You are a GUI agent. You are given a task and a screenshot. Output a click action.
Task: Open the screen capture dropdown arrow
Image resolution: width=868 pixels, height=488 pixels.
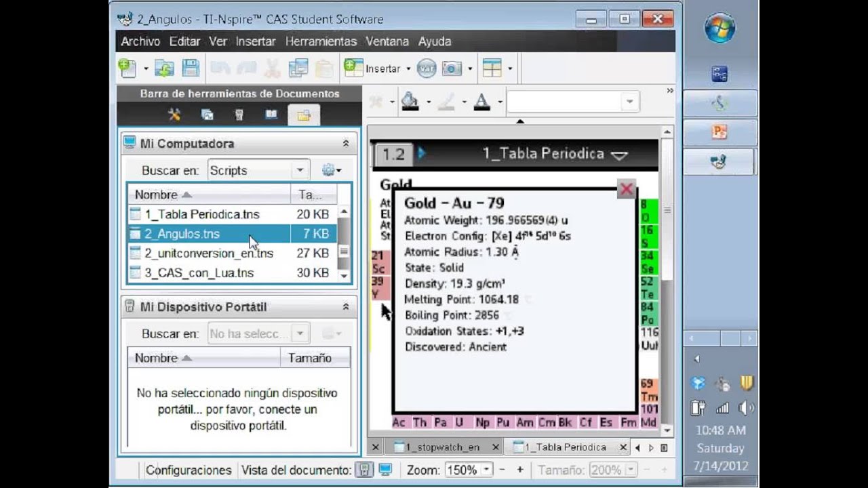point(469,68)
